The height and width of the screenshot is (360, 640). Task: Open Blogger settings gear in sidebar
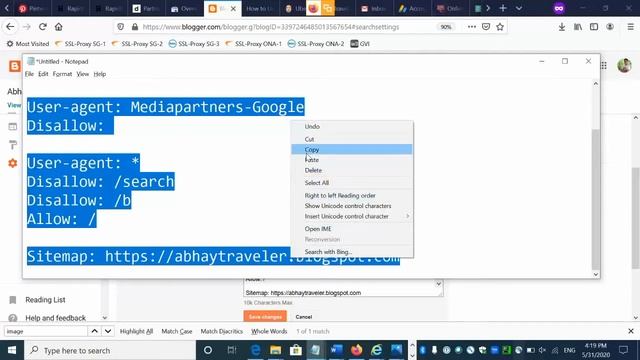(x=13, y=163)
